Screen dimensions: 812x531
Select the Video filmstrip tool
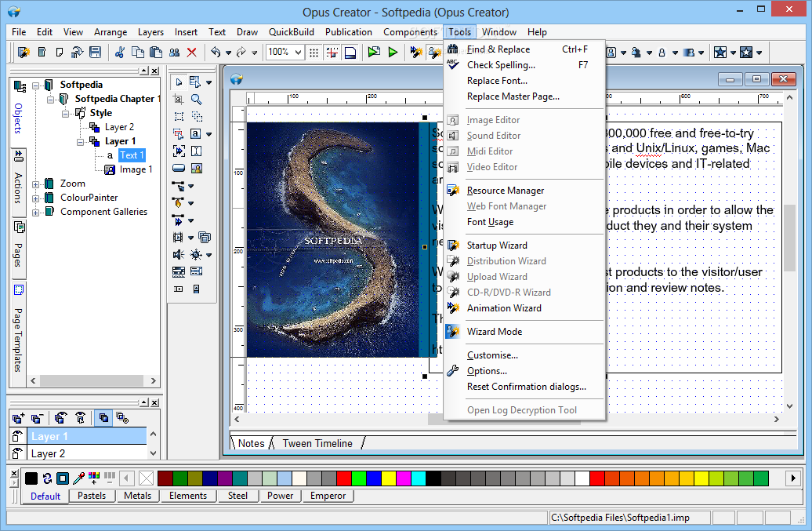[178, 238]
